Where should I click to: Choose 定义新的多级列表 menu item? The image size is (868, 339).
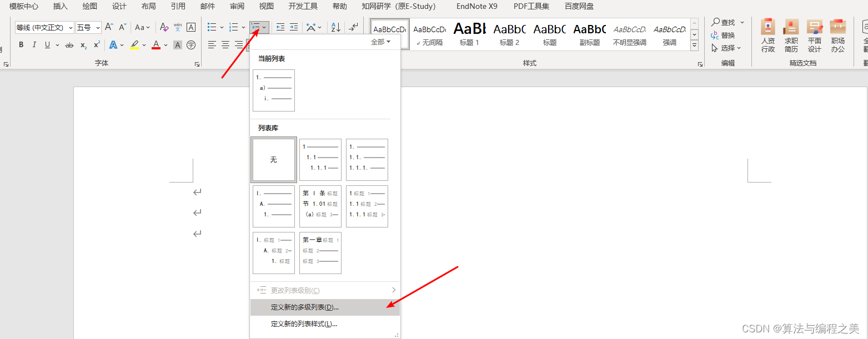[x=325, y=307]
